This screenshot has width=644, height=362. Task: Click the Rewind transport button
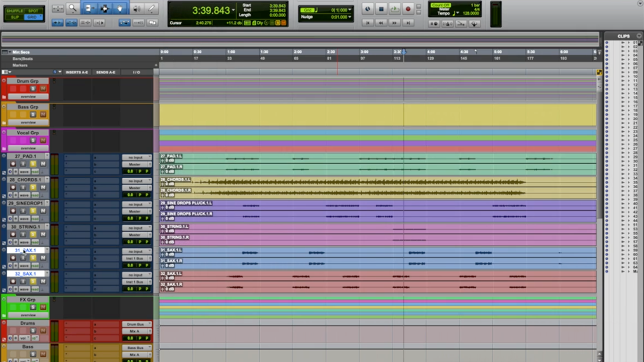point(381,23)
